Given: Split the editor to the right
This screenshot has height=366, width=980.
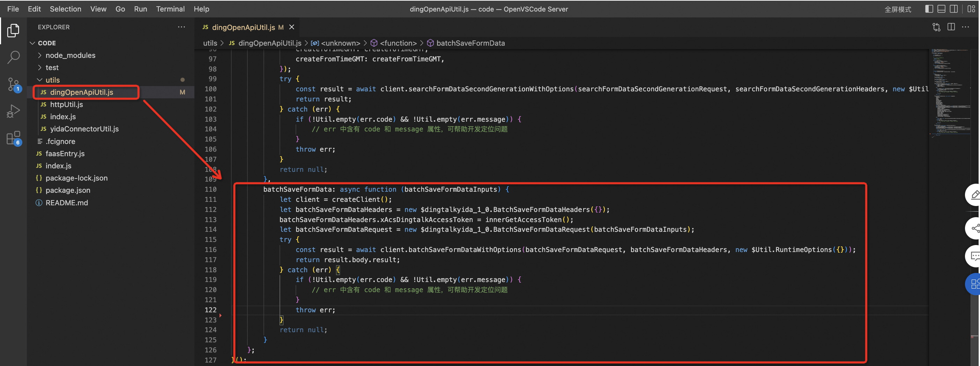Looking at the screenshot, I should [951, 27].
